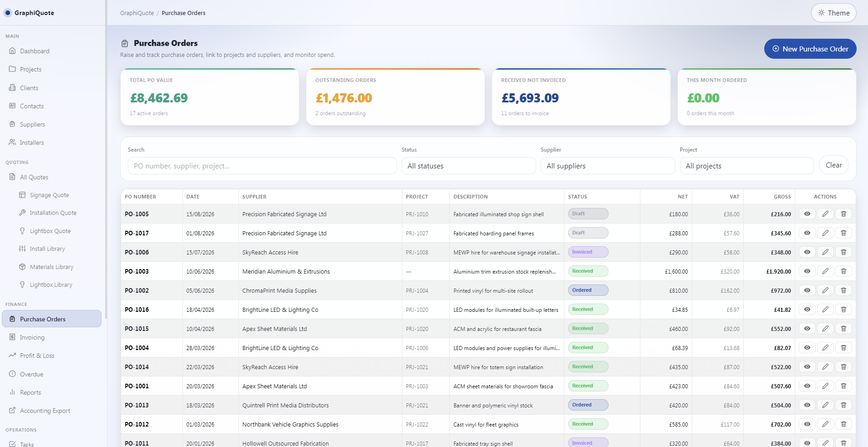Open Invoicing under Finance
868x447 pixels.
pos(52,337)
